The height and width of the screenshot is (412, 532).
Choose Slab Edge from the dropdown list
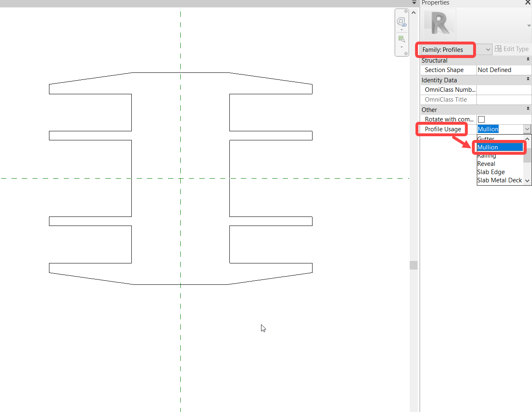point(491,172)
